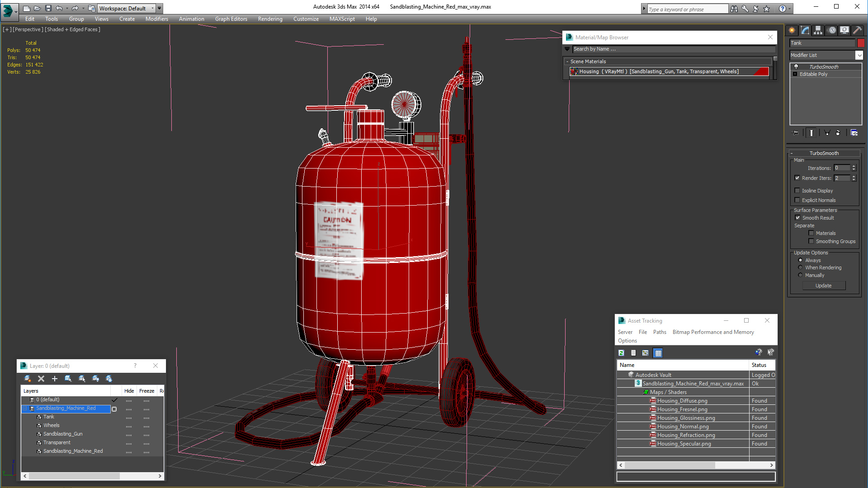
Task: Click Remove Modifier trash icon
Action: (x=838, y=133)
